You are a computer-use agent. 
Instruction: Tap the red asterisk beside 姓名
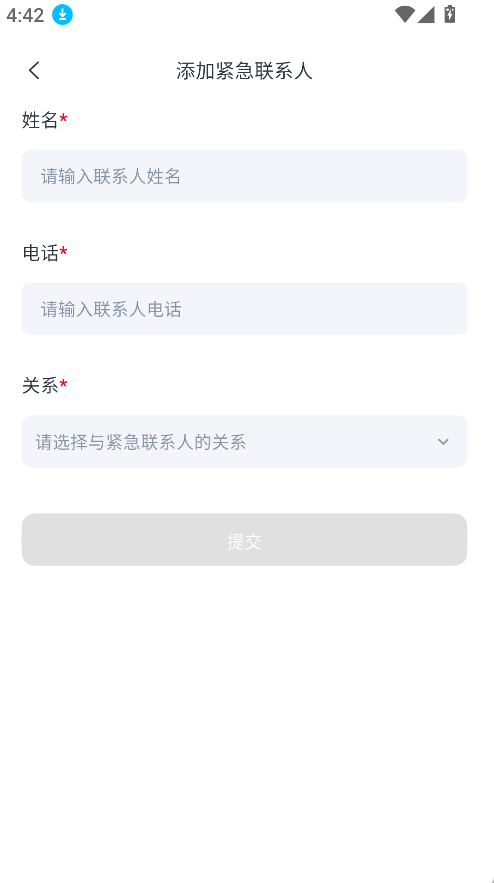point(64,119)
